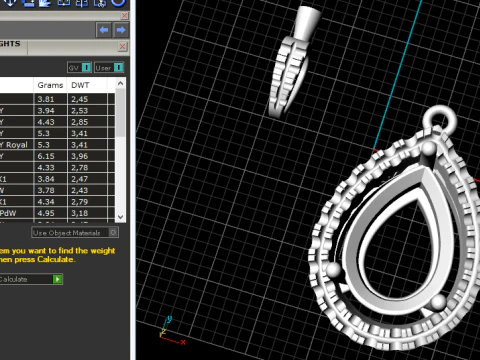Click the Calculate button's green play arrow

pos(57,279)
